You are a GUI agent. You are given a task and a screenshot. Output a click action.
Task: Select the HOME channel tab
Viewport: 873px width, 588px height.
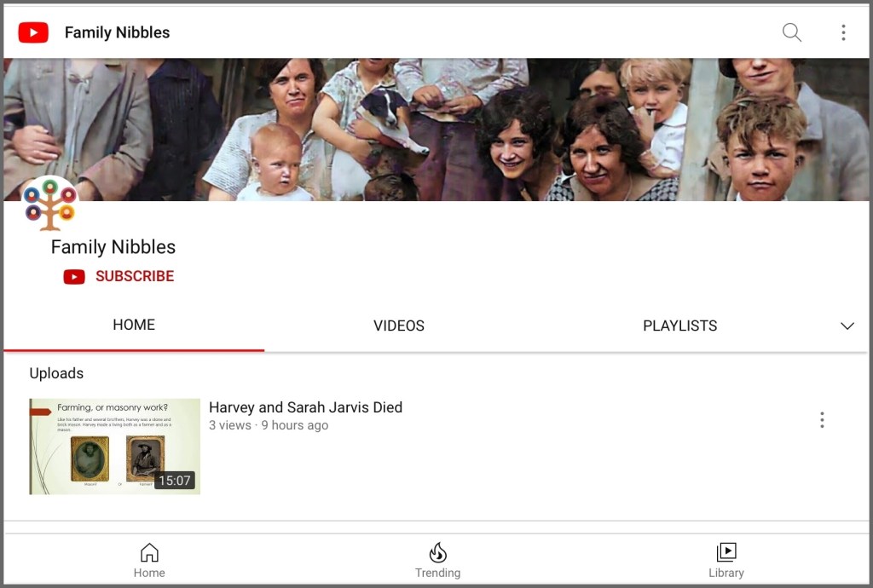[134, 325]
